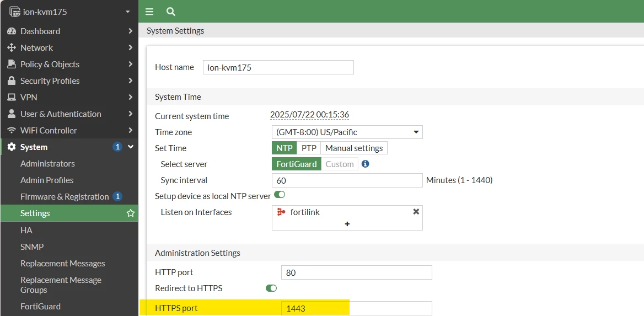
Task: Click the 'System Time' section heading
Action: tap(178, 97)
